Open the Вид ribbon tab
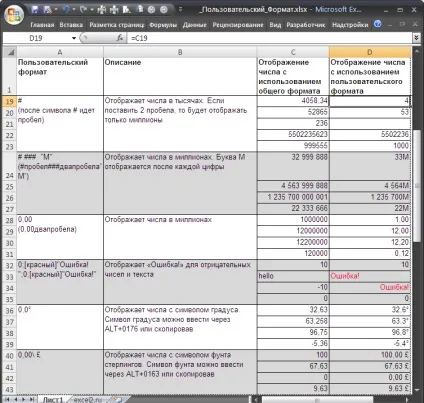424x403 pixels. (x=275, y=25)
